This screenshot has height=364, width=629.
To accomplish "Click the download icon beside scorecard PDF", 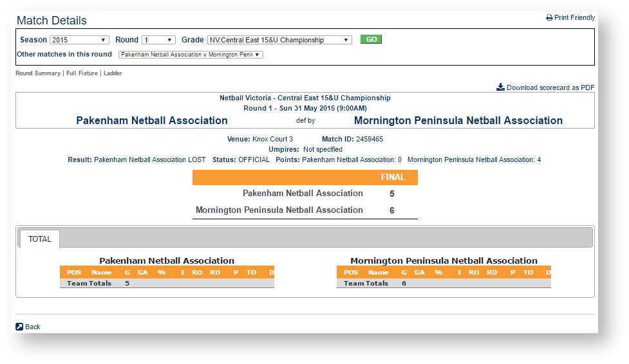I will 501,87.
